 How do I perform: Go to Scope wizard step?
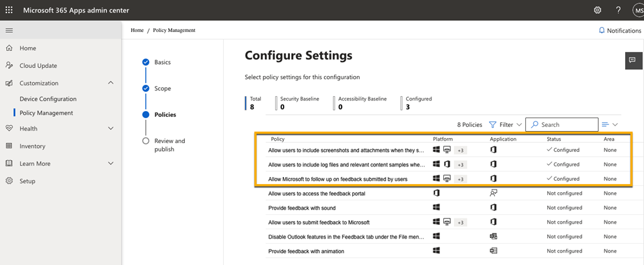[163, 89]
